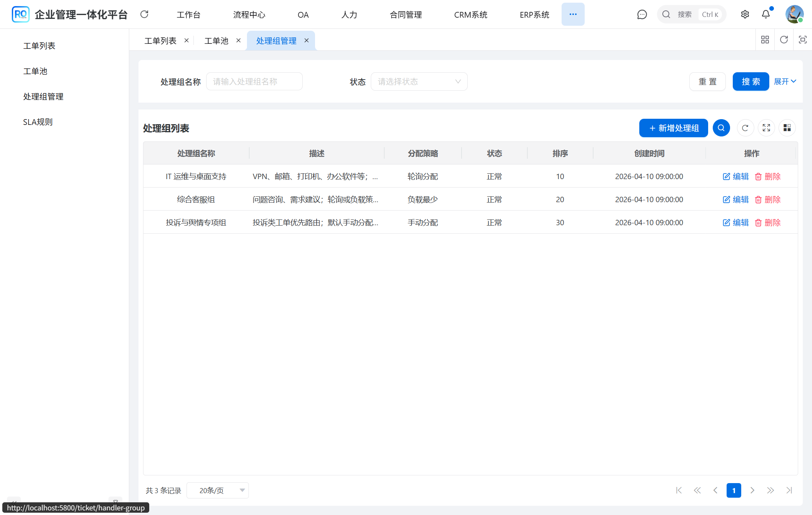Click the 新增处理组 button

(x=674, y=128)
